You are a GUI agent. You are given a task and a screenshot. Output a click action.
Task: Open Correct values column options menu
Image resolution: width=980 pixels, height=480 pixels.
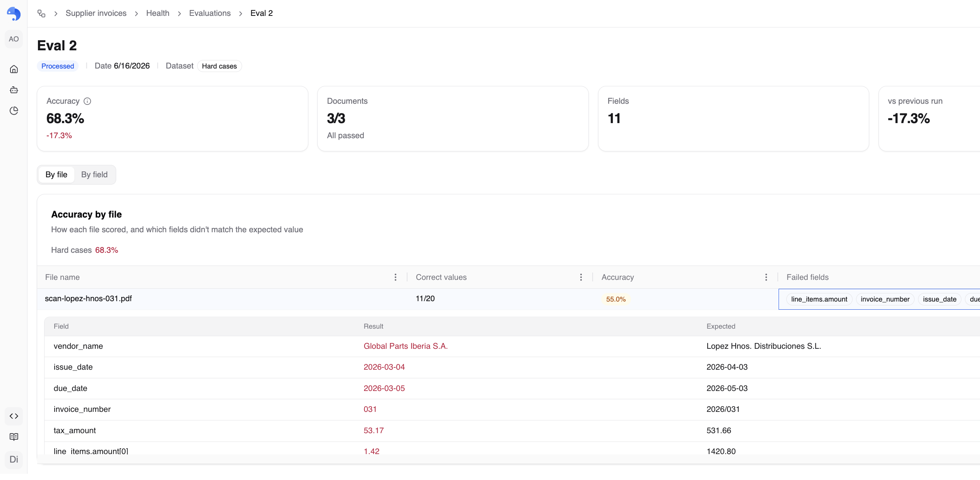pyautogui.click(x=581, y=277)
